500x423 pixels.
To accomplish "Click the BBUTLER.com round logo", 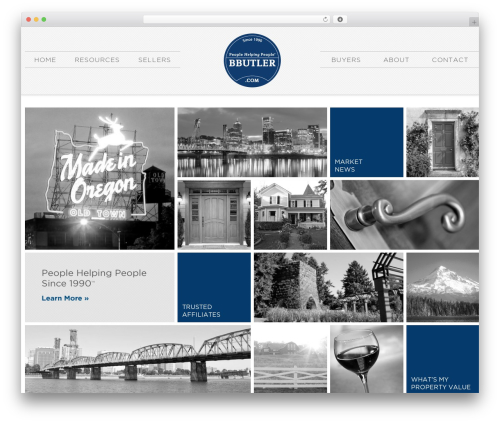I will coord(252,60).
